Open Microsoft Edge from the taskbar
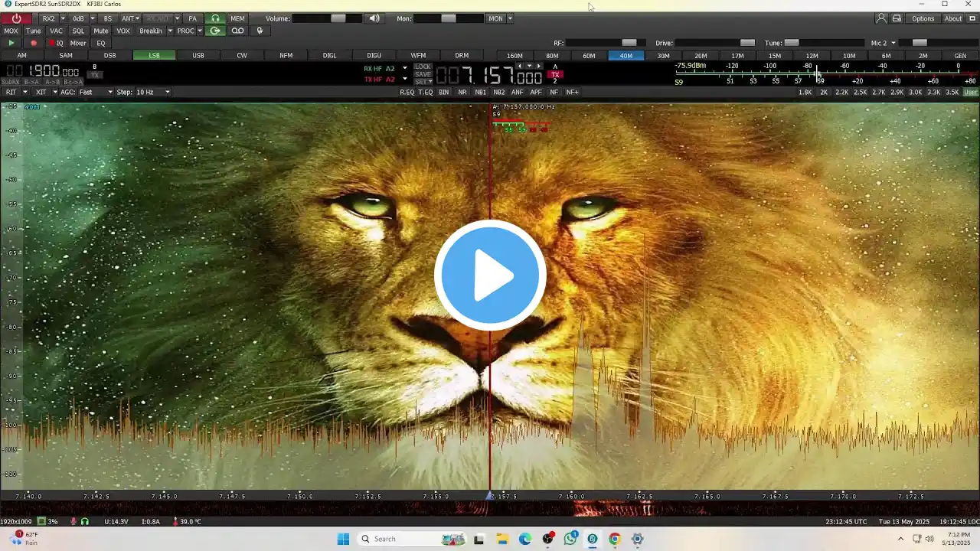This screenshot has width=980, height=551. (525, 539)
